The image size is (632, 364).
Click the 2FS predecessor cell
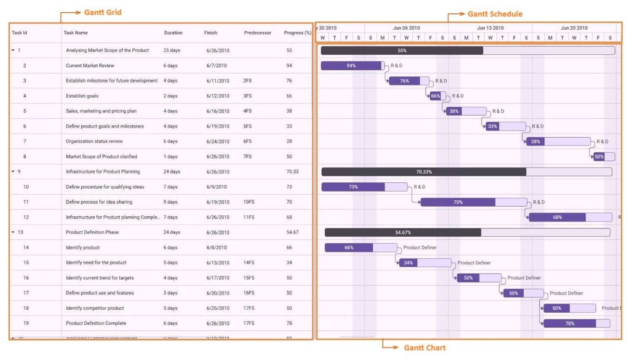[247, 81]
